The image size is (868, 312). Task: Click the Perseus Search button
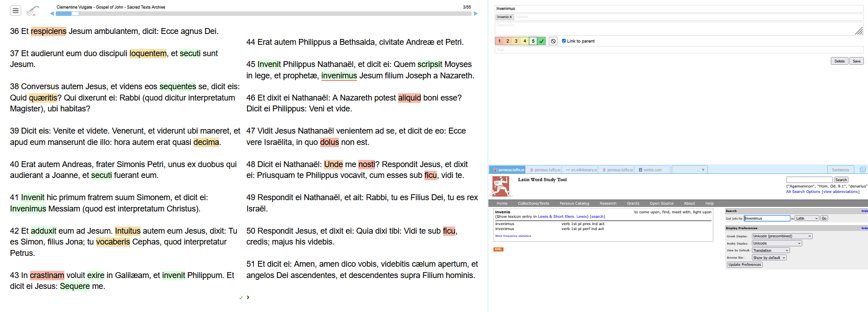841,180
